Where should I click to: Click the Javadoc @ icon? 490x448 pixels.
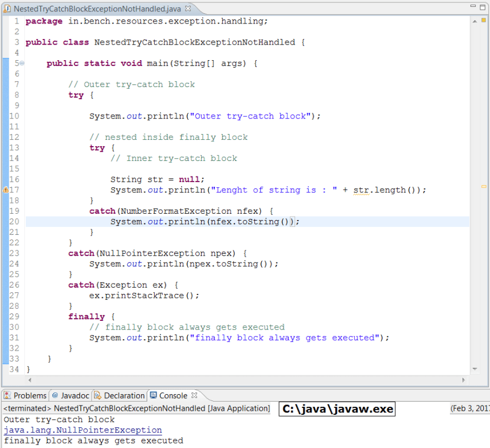pyautogui.click(x=56, y=395)
